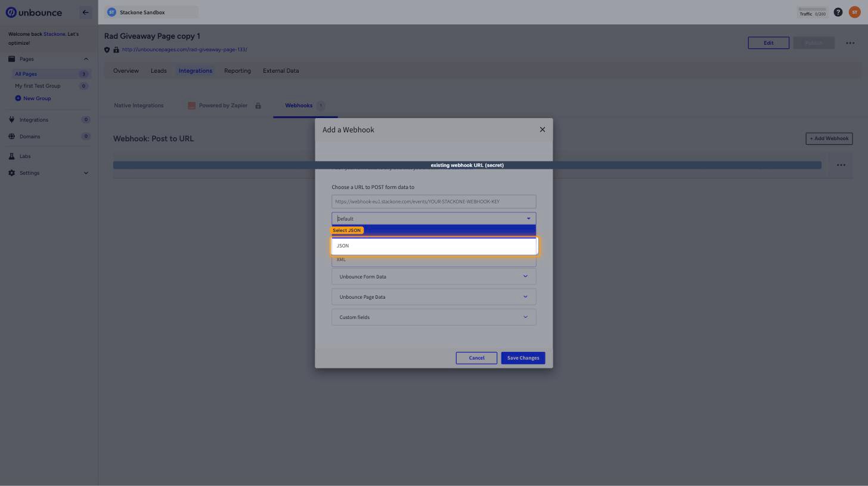Expand the Settings section chevron
The image size is (868, 486).
click(86, 173)
